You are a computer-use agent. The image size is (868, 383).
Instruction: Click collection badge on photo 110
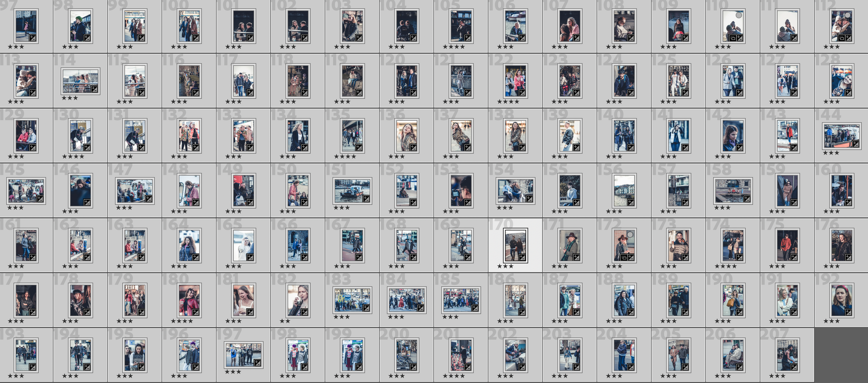point(732,38)
